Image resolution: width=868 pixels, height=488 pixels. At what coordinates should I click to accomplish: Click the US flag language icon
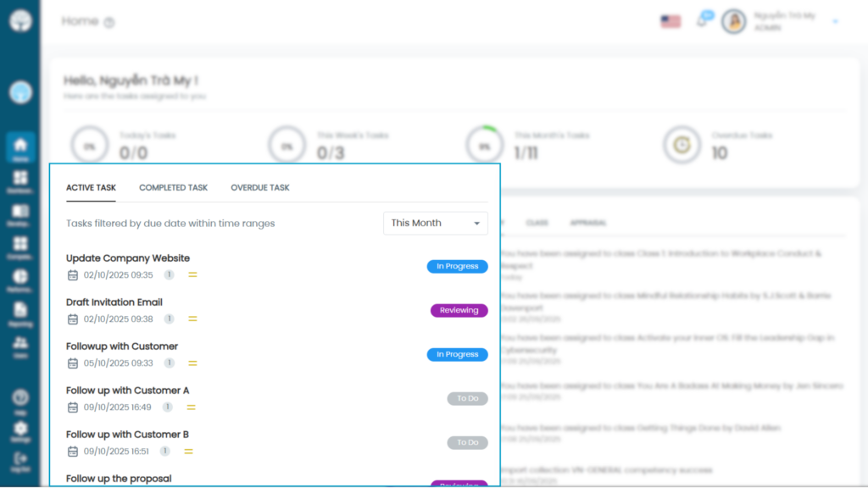[x=670, y=21]
